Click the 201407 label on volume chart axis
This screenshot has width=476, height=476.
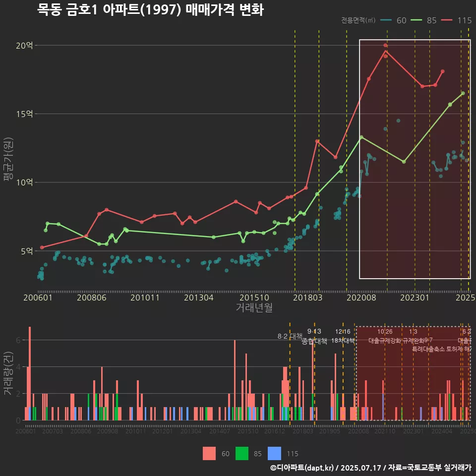click(x=220, y=431)
